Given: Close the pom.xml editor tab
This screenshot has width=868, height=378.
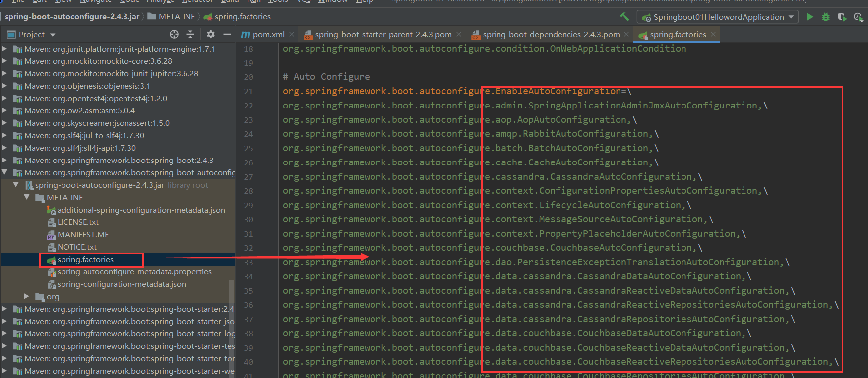Looking at the screenshot, I should (x=292, y=34).
